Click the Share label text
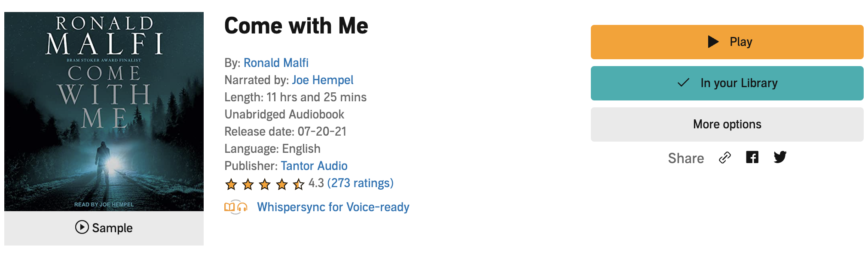Viewport: 868px width, 279px height. pos(686,158)
